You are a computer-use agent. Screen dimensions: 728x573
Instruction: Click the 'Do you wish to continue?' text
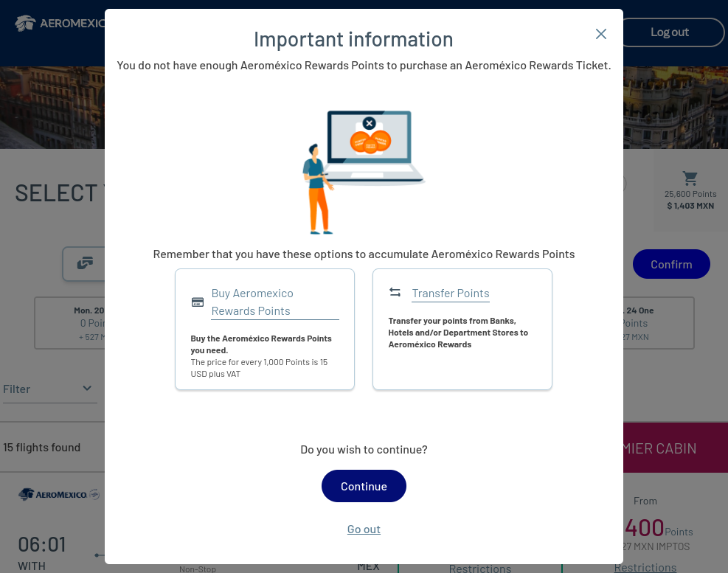[x=364, y=450]
